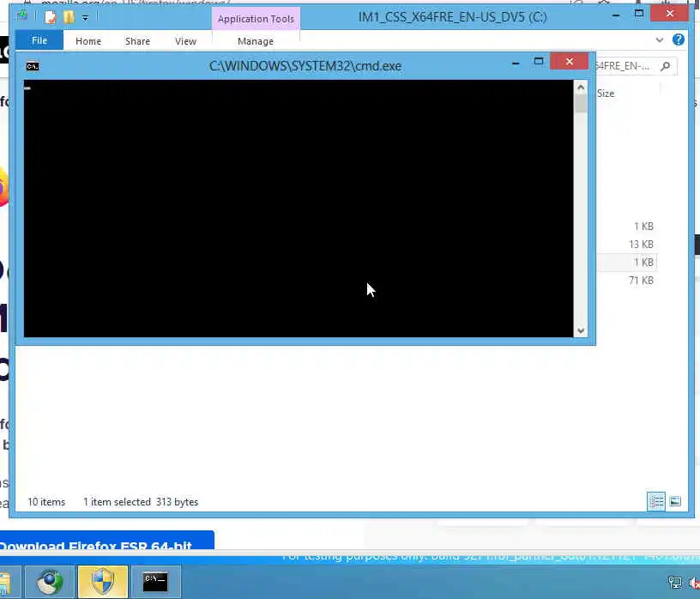Image resolution: width=700 pixels, height=599 pixels.
Task: Maximize the cmd.exe window
Action: point(539,61)
